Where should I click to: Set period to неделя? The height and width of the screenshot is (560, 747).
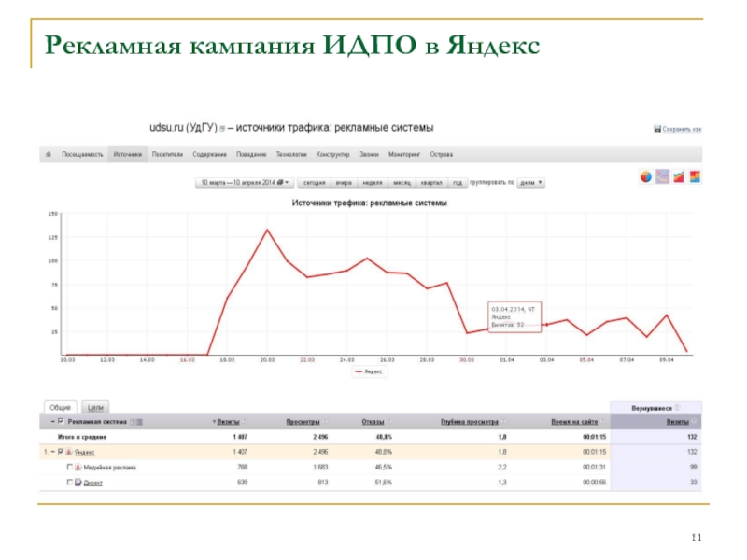coord(372,182)
